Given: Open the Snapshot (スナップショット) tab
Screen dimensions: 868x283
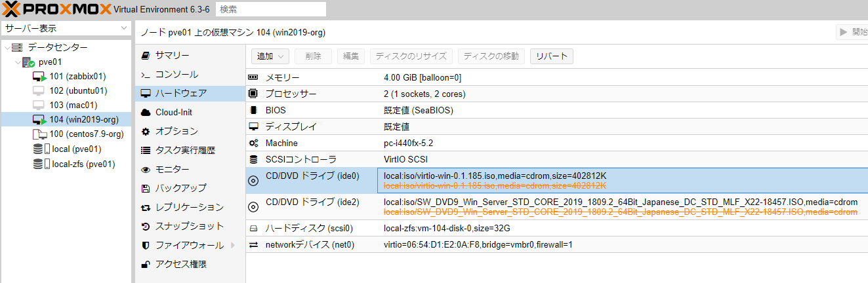Looking at the screenshot, I should [190, 227].
